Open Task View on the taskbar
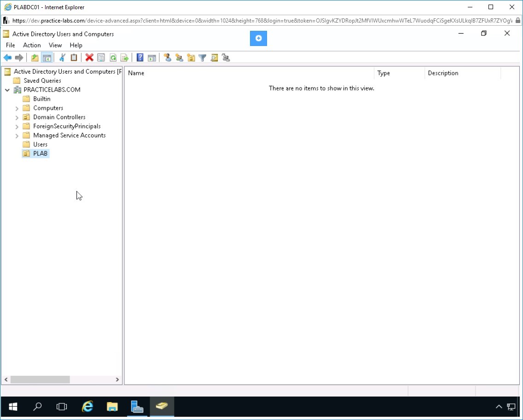 (62, 407)
